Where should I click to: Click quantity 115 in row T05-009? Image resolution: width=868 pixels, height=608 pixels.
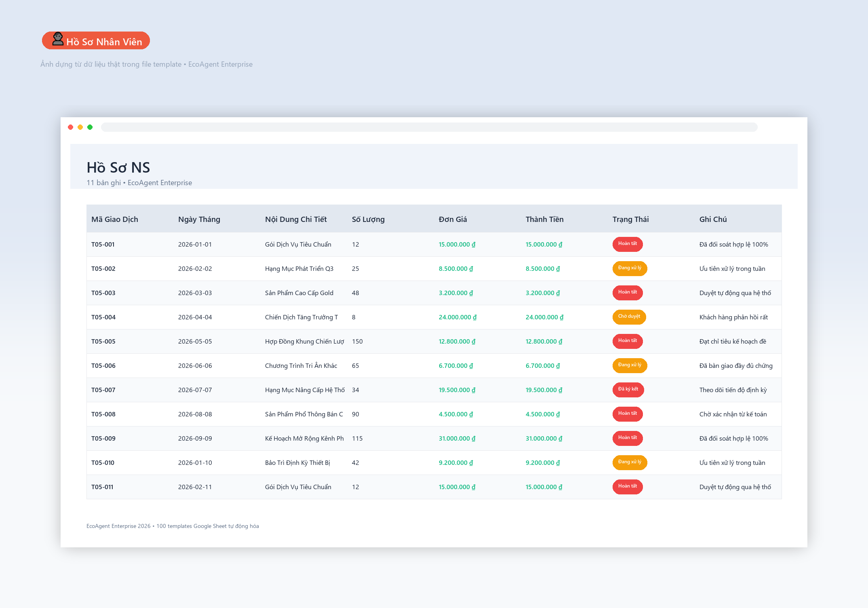pos(357,438)
